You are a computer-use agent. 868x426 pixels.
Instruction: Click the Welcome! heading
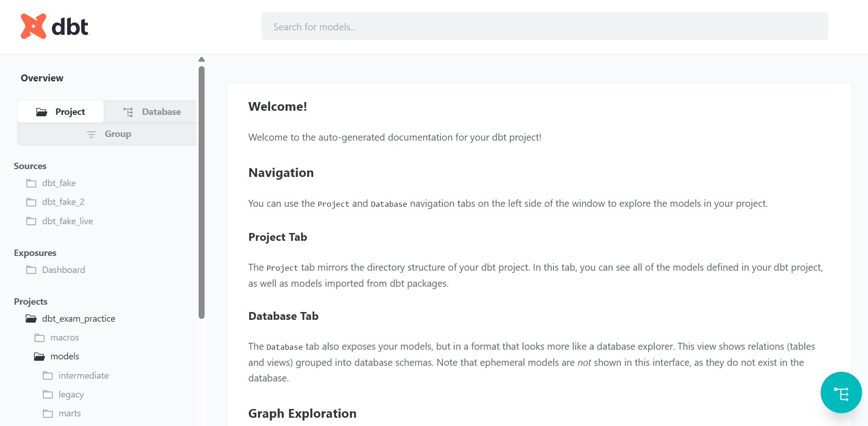pos(278,107)
